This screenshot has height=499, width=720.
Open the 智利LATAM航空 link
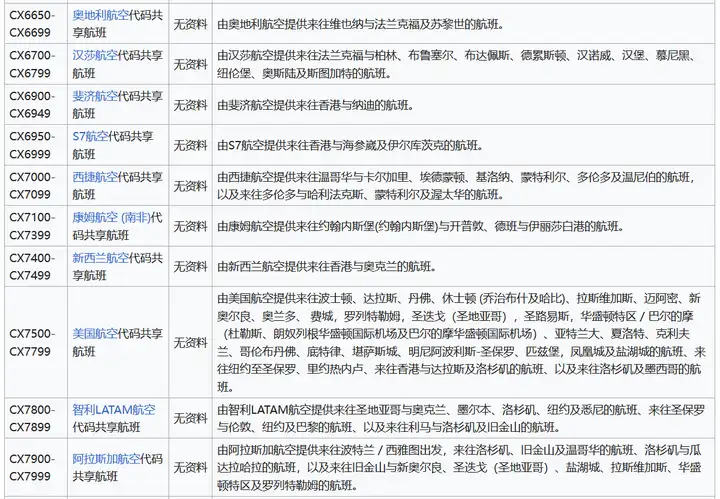tap(113, 409)
